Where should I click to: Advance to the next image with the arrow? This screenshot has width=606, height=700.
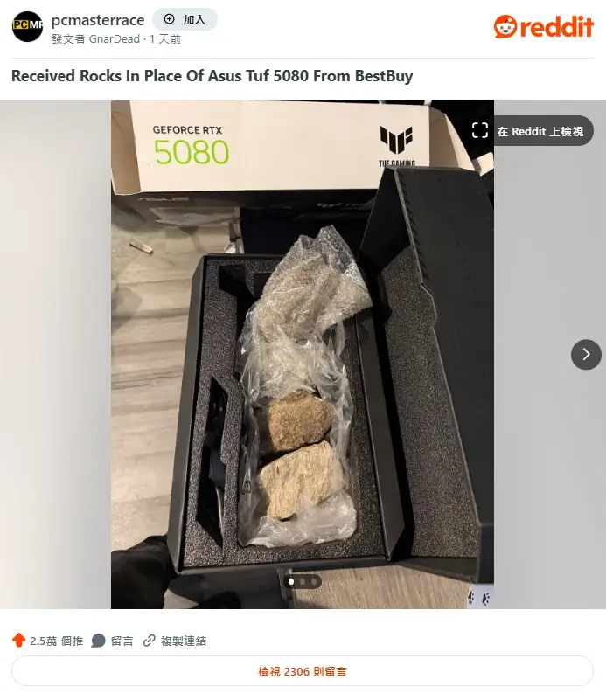(x=586, y=355)
